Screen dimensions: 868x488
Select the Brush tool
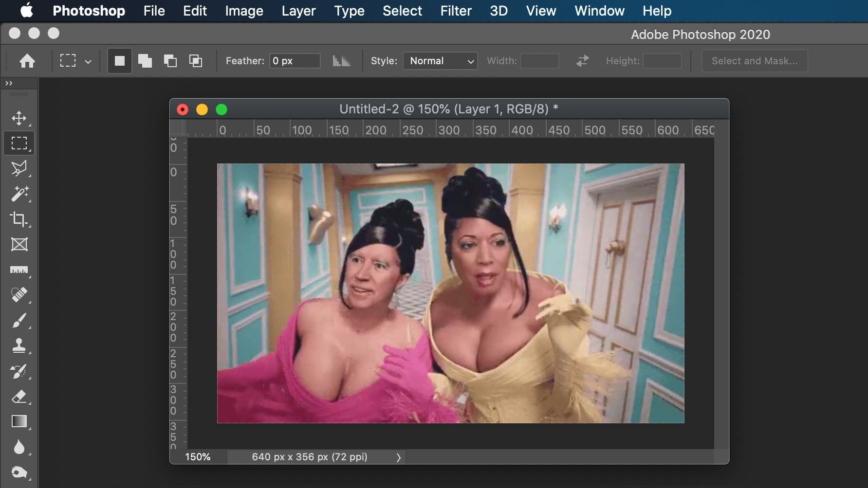click(19, 320)
